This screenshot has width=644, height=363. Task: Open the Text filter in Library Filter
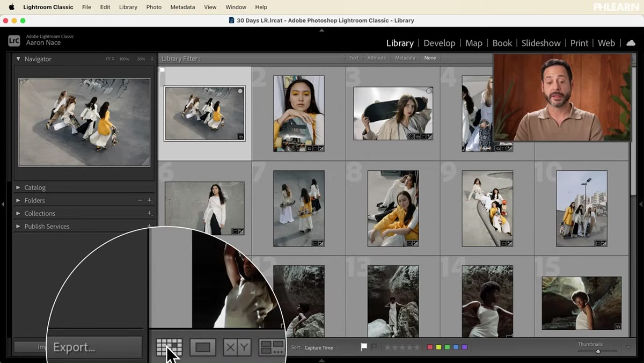(x=354, y=58)
